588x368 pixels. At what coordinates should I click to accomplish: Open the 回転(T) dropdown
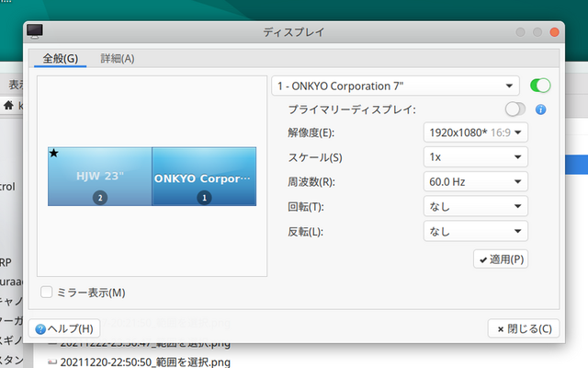[476, 206]
